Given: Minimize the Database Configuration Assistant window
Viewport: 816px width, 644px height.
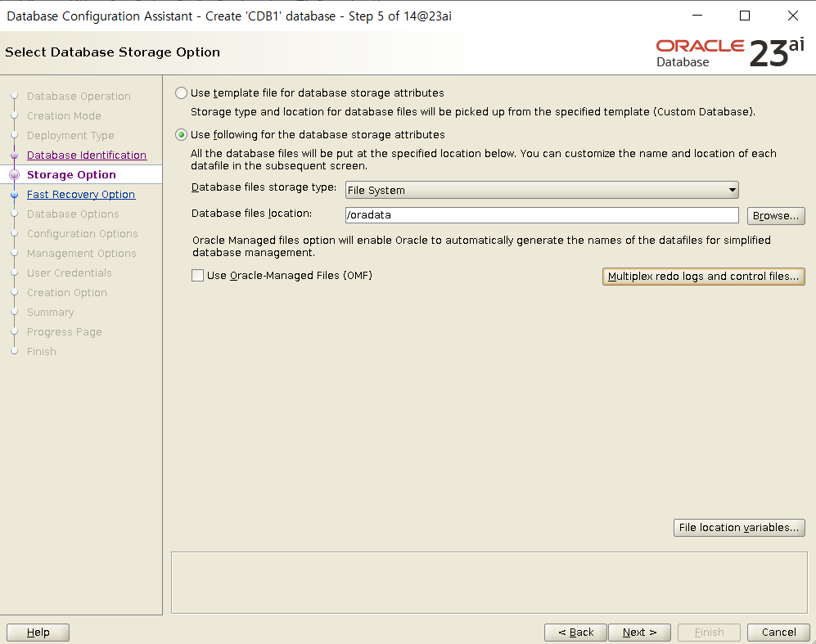Looking at the screenshot, I should pos(697,16).
